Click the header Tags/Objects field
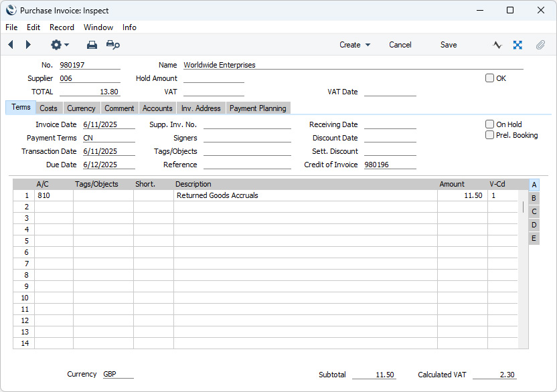Image resolution: width=557 pixels, height=392 pixels. pos(247,151)
